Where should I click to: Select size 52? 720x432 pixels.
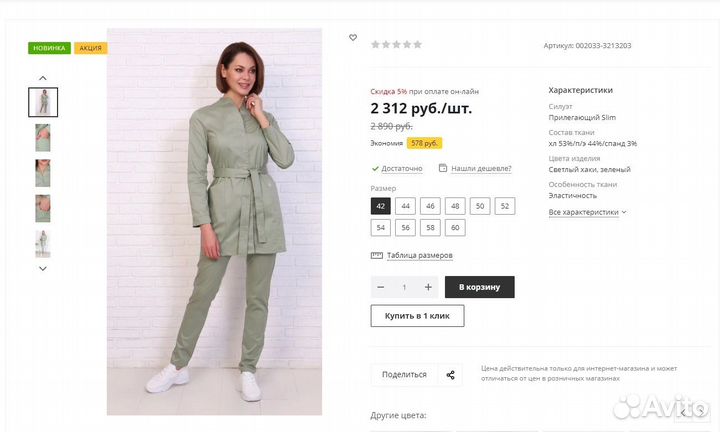505,206
